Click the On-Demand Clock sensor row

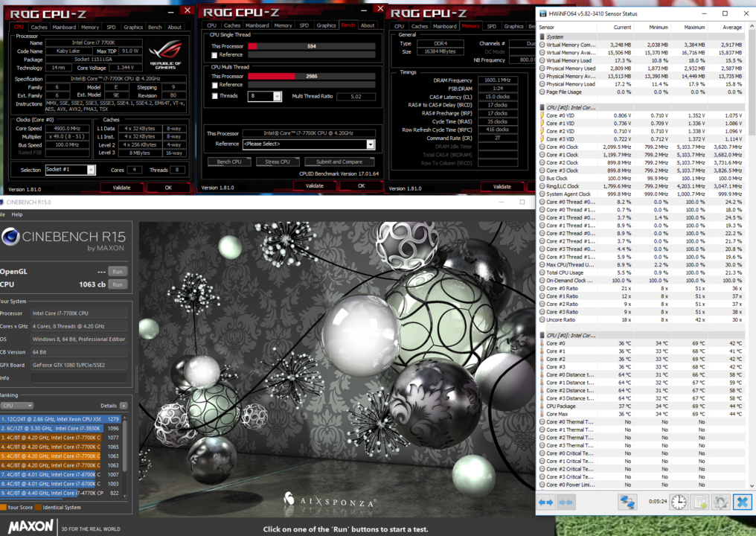[x=643, y=281]
